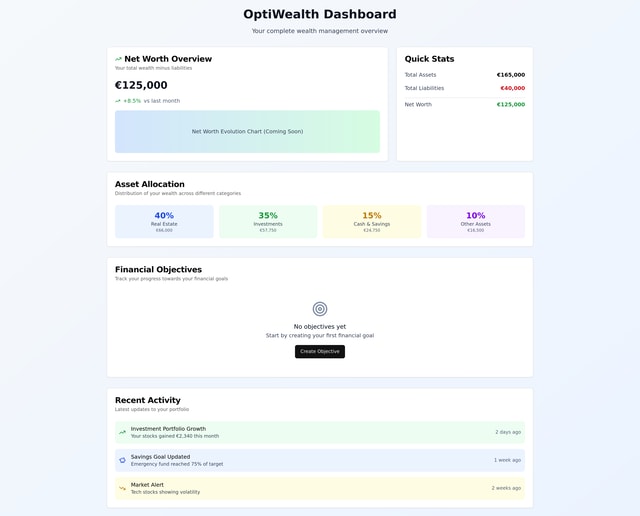Select the 35% Investments allocation card
The image size is (640, 516).
pyautogui.click(x=268, y=222)
